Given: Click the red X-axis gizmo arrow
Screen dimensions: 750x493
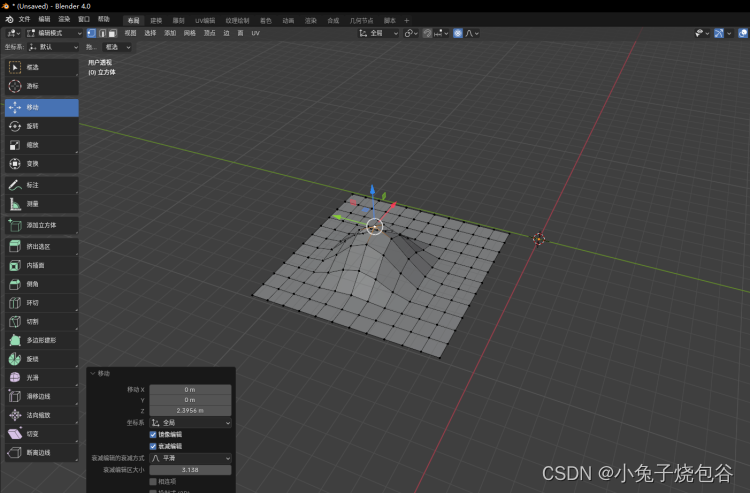Looking at the screenshot, I should pos(393,206).
